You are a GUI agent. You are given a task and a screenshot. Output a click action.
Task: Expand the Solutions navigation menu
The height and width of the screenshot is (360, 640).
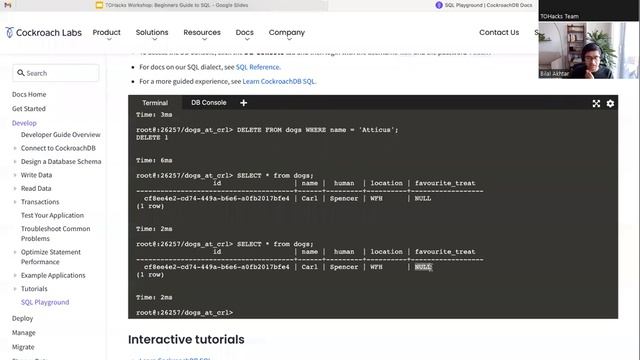(152, 33)
